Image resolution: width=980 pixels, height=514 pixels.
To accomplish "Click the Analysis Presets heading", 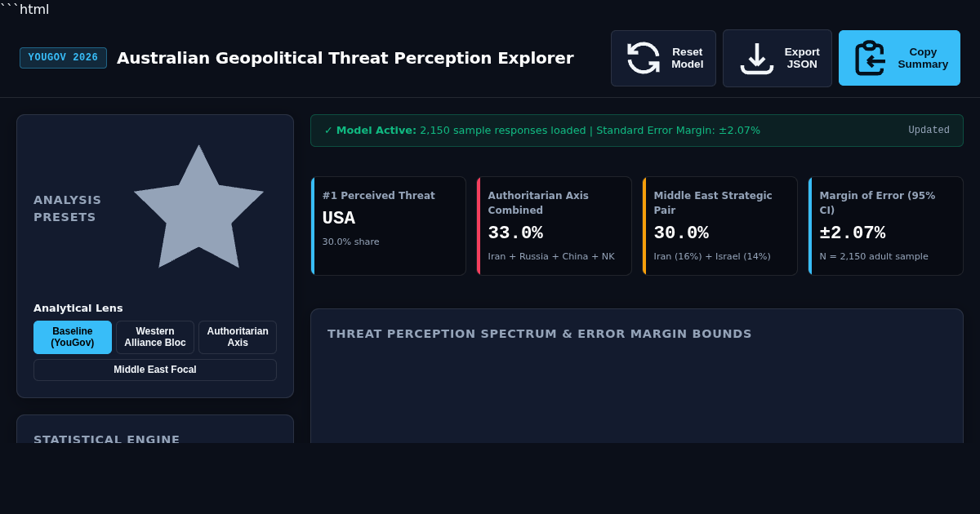I will [68, 208].
